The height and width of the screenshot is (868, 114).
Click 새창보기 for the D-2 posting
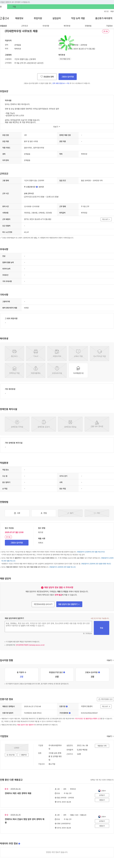tap(102, 826)
